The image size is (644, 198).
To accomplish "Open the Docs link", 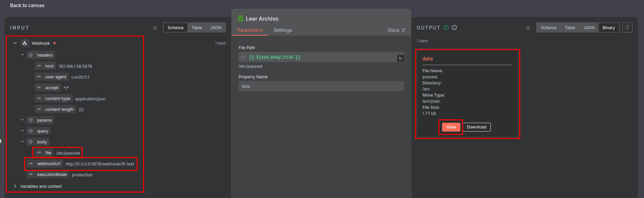I will [x=396, y=30].
